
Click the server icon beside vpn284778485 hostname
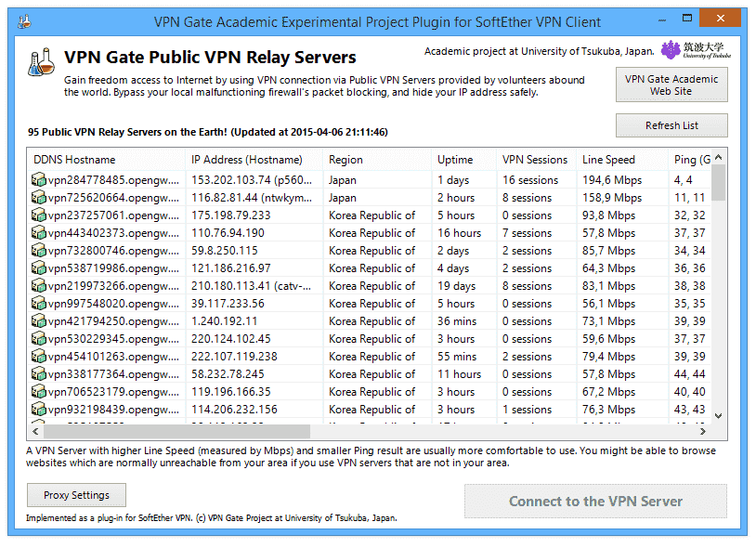[39, 180]
